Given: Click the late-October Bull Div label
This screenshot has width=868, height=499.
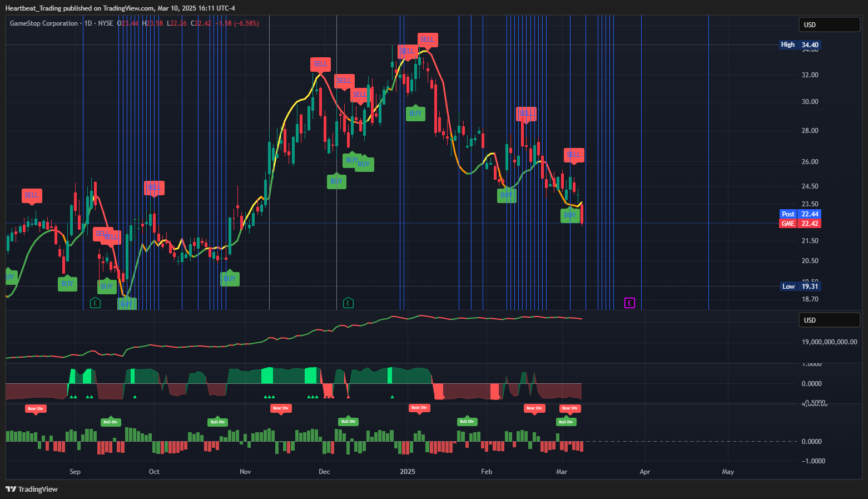Looking at the screenshot, I should tap(217, 422).
